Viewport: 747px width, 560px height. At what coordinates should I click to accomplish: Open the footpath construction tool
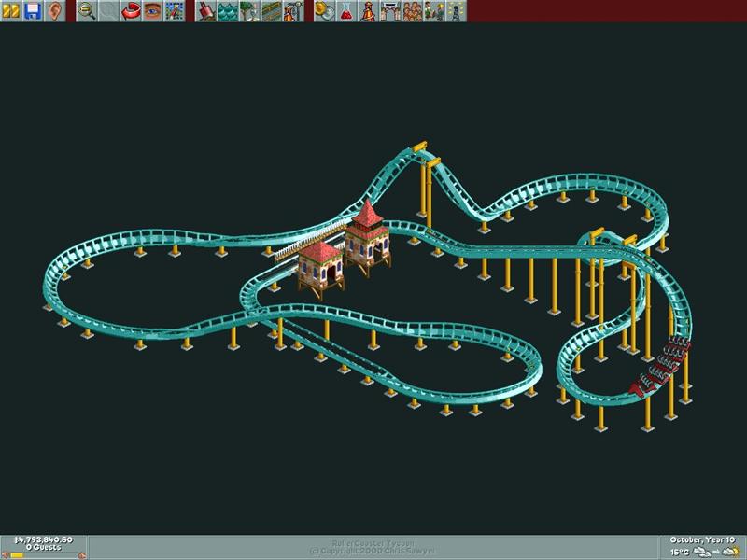pos(272,11)
